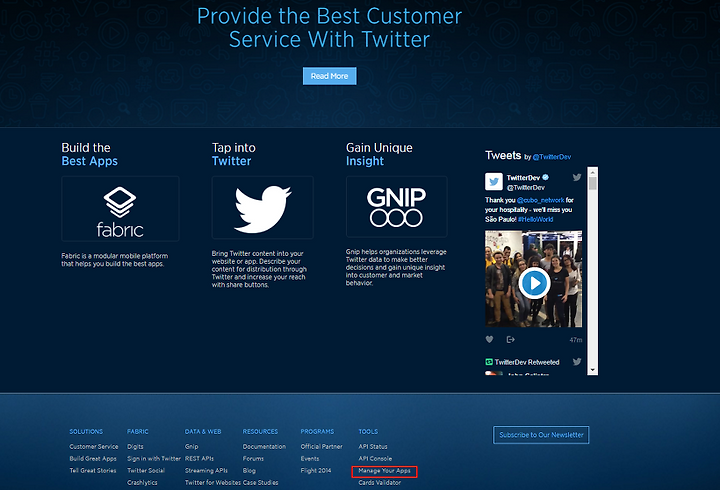Click the TwitterDev avatar icon
Image resolution: width=720 pixels, height=490 pixels.
tap(494, 182)
